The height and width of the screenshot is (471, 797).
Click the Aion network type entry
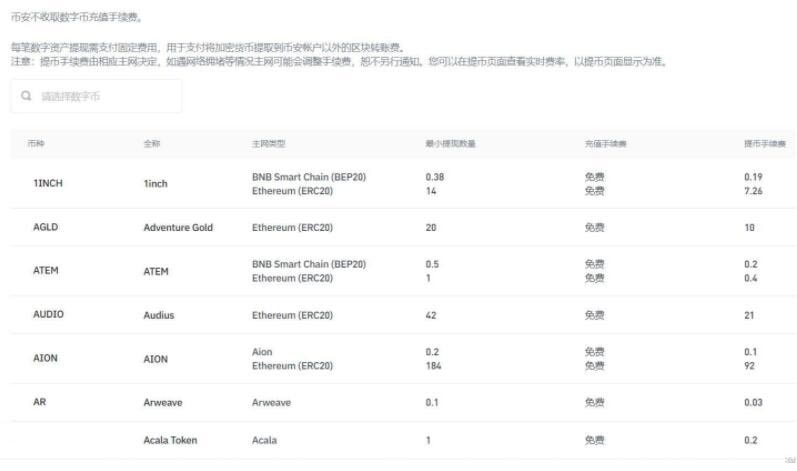coord(262,352)
